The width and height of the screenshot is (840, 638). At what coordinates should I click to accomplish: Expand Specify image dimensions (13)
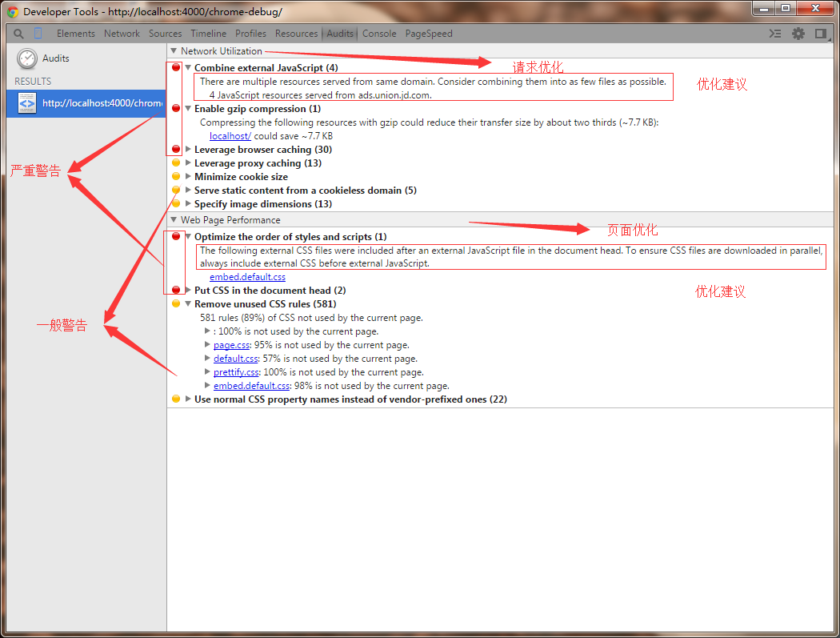point(188,204)
